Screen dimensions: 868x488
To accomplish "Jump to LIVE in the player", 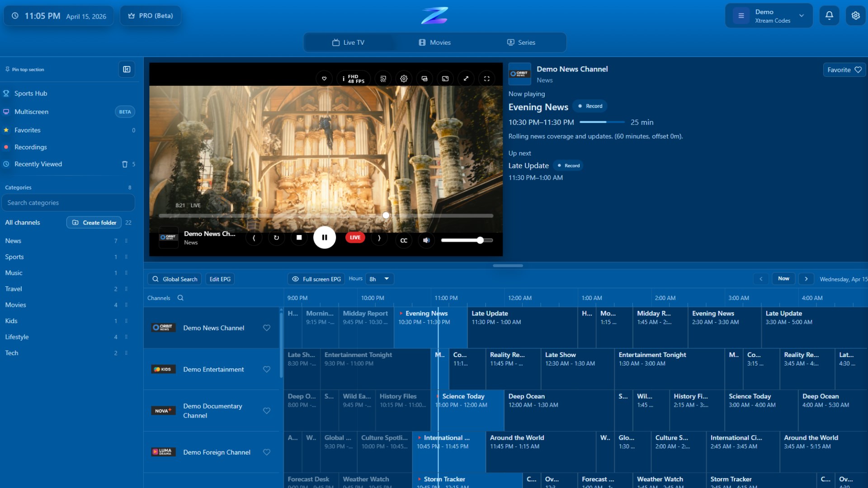I will (x=355, y=238).
